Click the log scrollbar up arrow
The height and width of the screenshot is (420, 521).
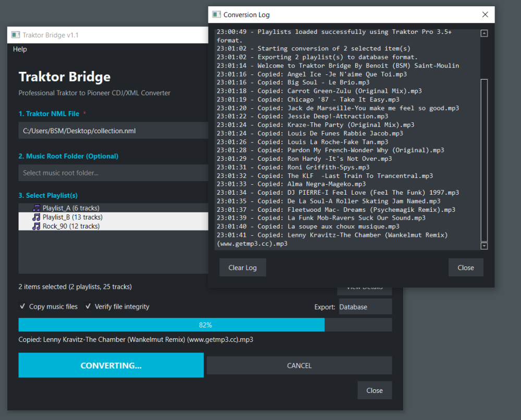(484, 33)
